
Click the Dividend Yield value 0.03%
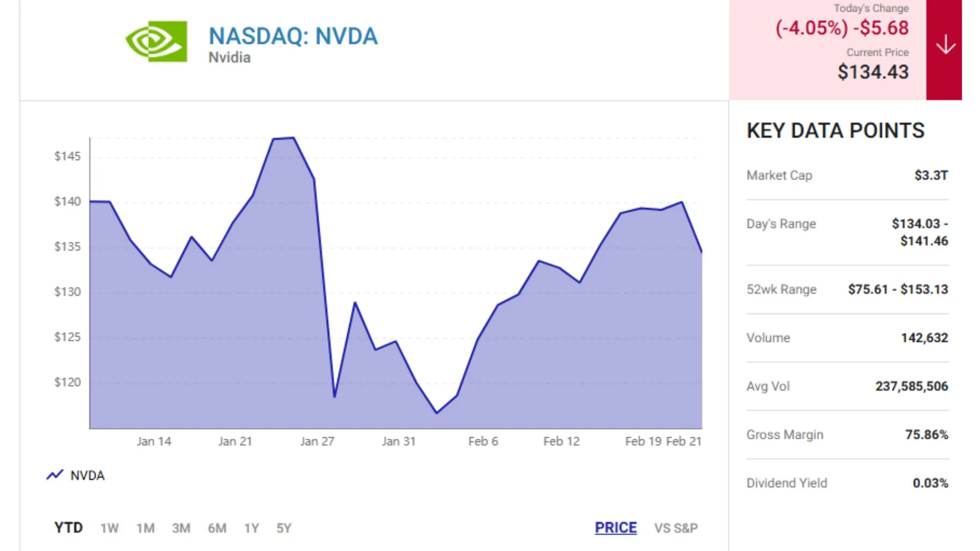(930, 483)
